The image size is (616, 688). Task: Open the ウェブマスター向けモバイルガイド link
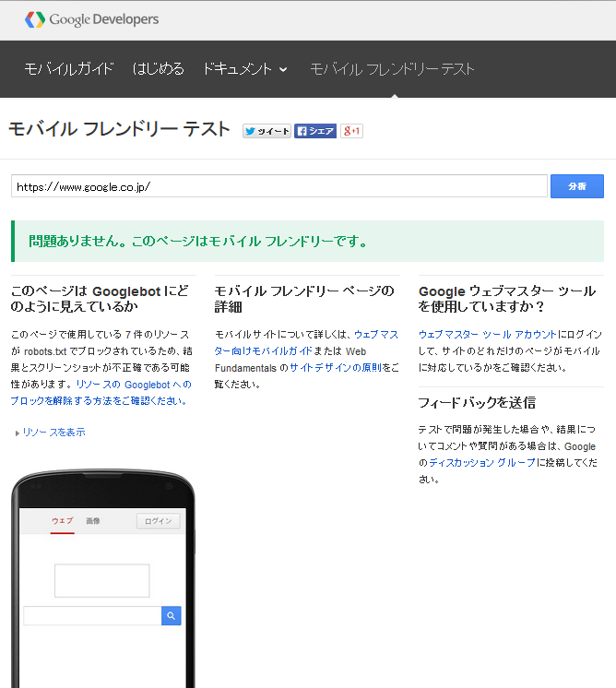306,343
